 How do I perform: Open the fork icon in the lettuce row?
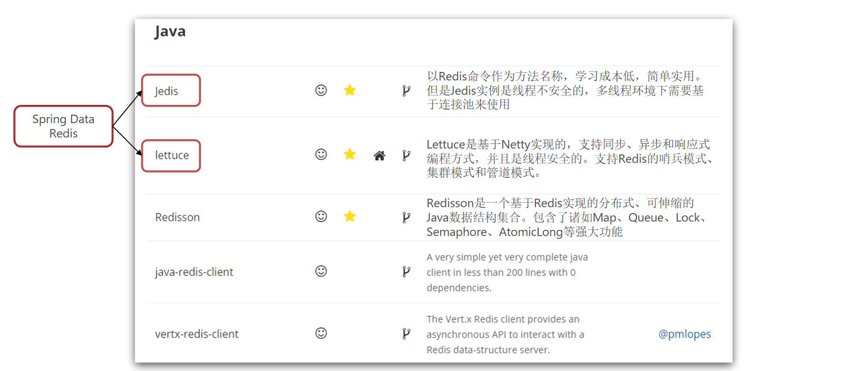pos(406,156)
